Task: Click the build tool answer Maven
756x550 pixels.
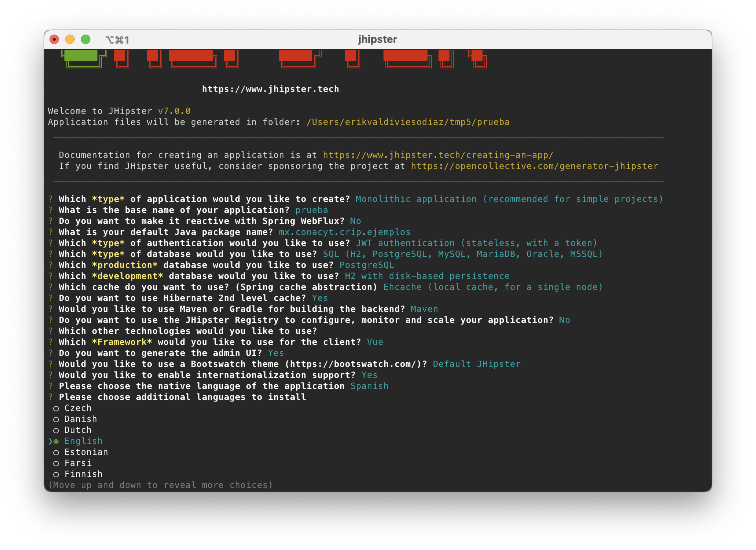Action: tap(424, 309)
